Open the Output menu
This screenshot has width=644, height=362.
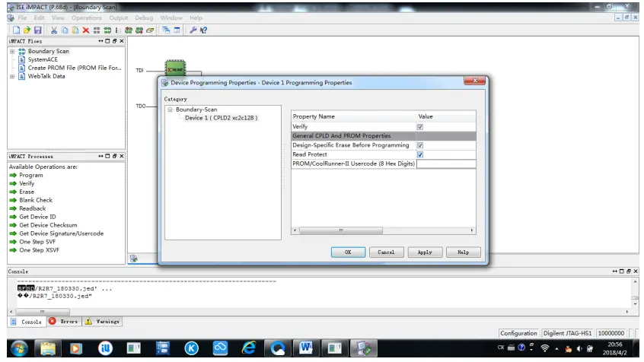pos(118,17)
